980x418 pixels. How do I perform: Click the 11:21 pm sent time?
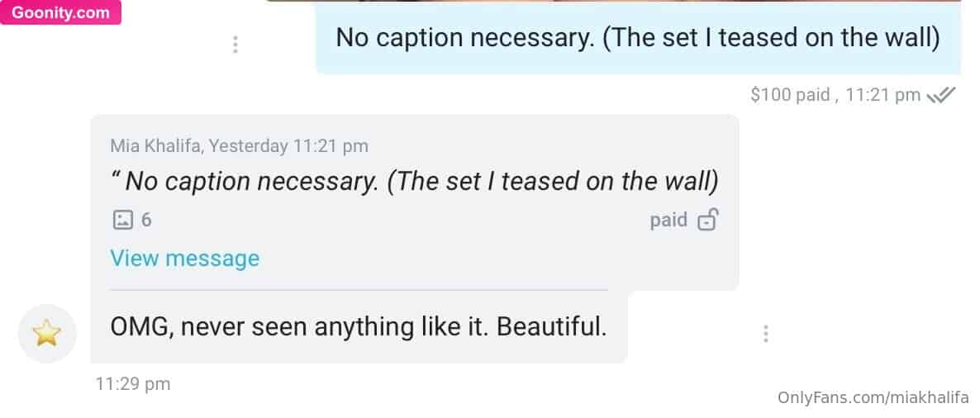tap(883, 95)
